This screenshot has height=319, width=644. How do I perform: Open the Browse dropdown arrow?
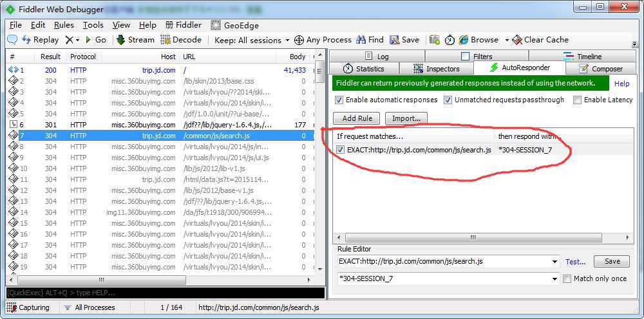[507, 40]
